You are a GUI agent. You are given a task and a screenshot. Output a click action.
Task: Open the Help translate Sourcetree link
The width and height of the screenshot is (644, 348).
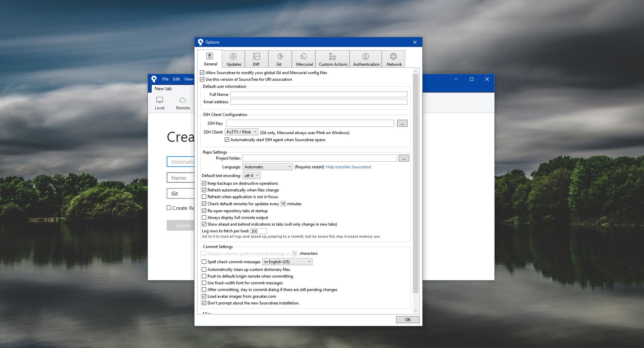(x=349, y=167)
